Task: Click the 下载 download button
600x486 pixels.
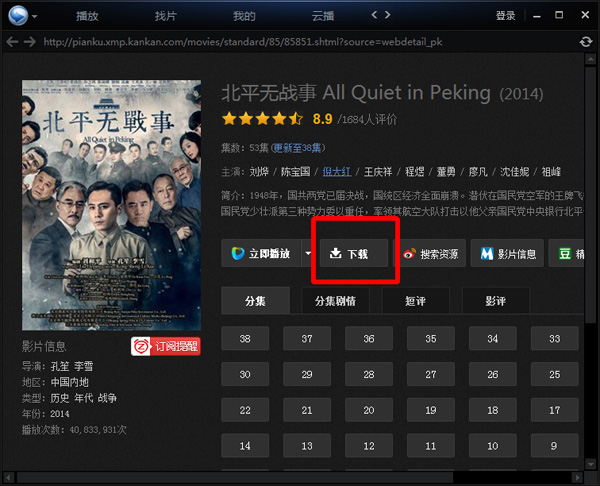Action: point(355,254)
